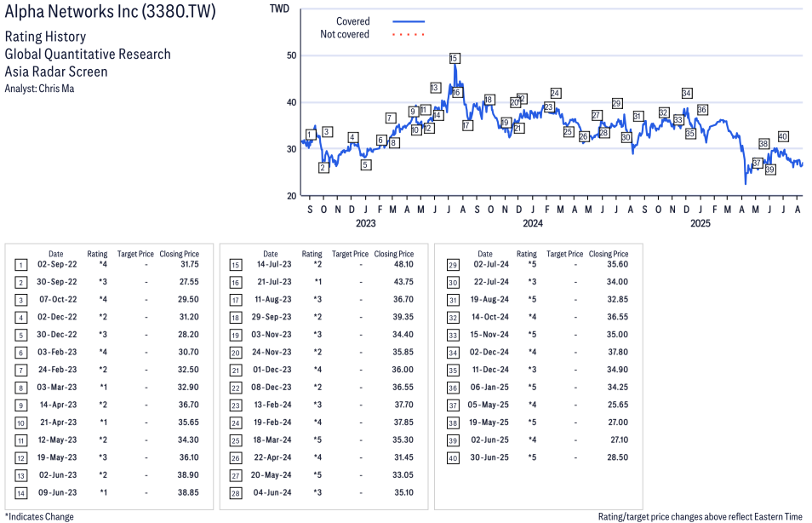Click chart marker 24 above the price line

click(x=555, y=93)
